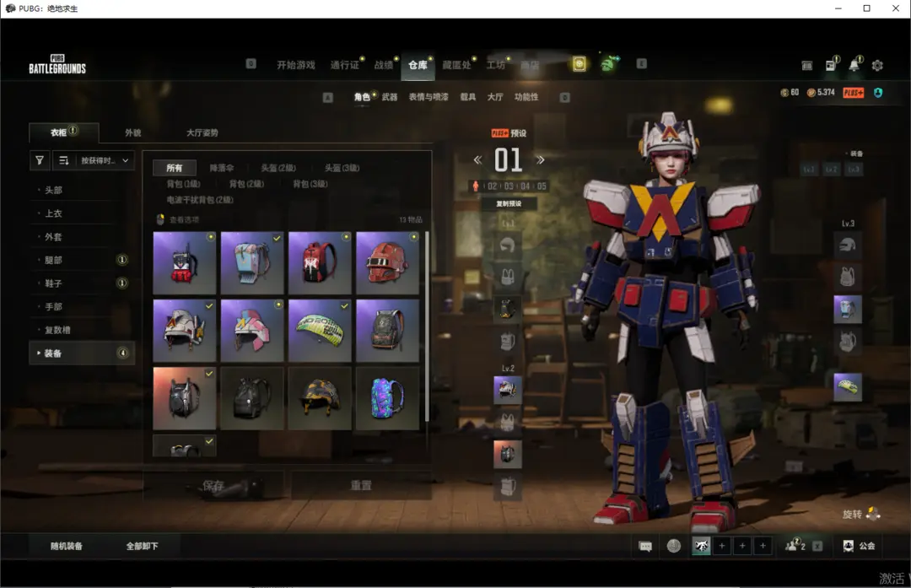Click the 保存 save button
The height and width of the screenshot is (588, 911).
point(213,485)
